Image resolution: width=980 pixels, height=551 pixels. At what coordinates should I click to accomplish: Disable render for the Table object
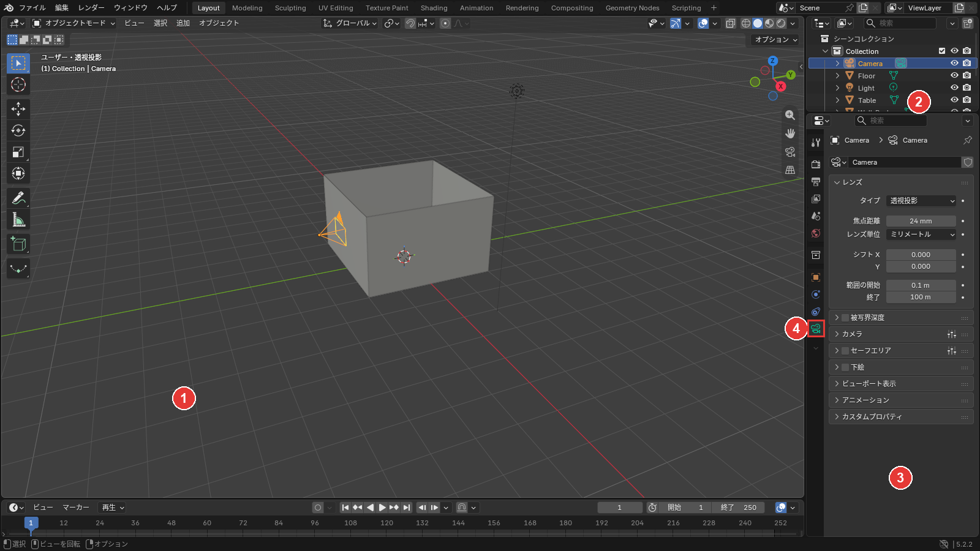click(x=967, y=100)
